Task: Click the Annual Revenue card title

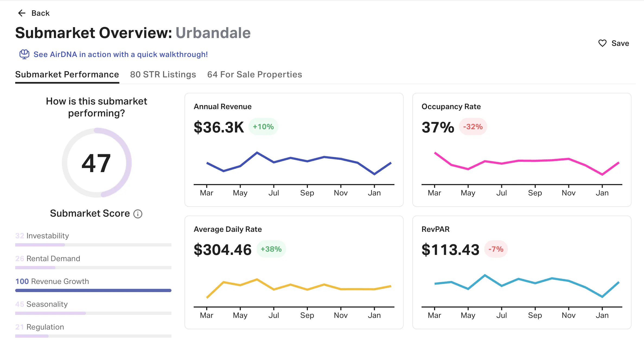Action: (222, 107)
